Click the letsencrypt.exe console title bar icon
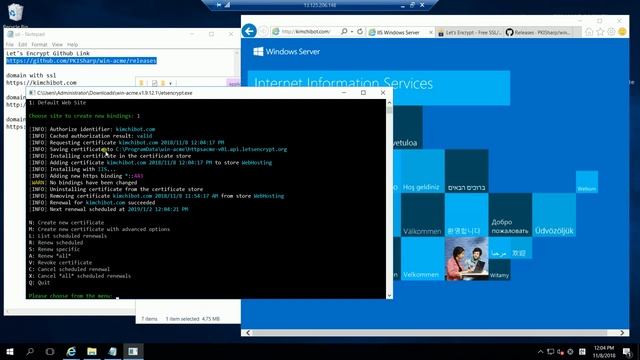Viewport: 640px width, 360px height. coord(32,93)
